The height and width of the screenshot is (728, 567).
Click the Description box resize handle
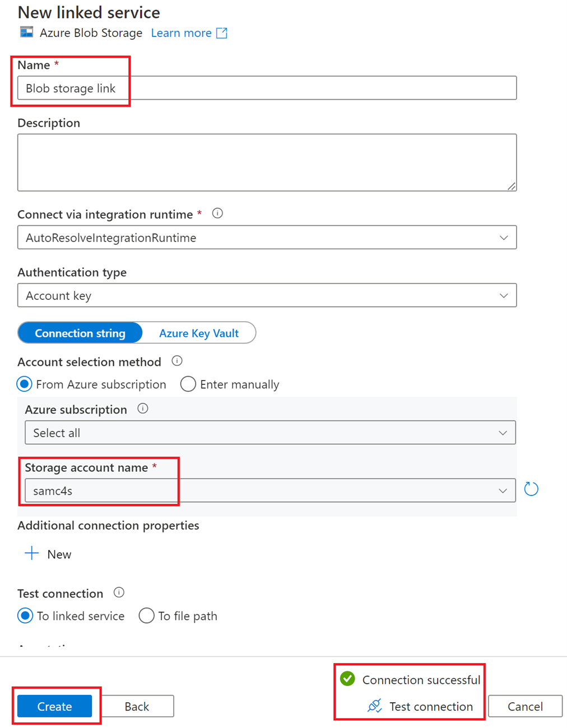click(512, 186)
